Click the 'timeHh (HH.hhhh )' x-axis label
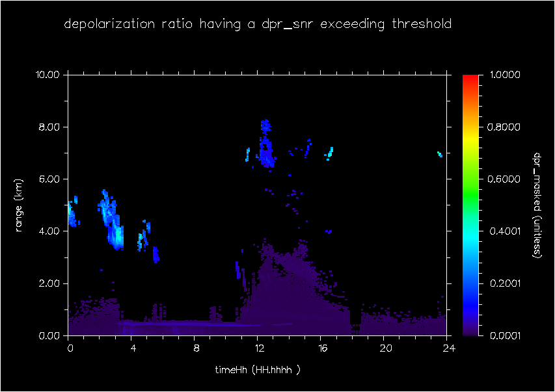This screenshot has width=555, height=392. pyautogui.click(x=258, y=370)
